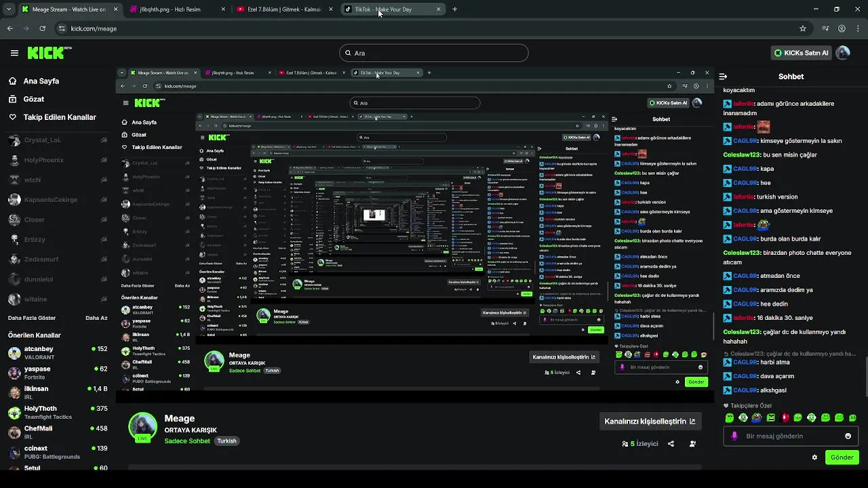This screenshot has width=868, height=488.
Task: Open Takip Edilen Kanallar in the outer left sidebar
Action: pos(52,117)
